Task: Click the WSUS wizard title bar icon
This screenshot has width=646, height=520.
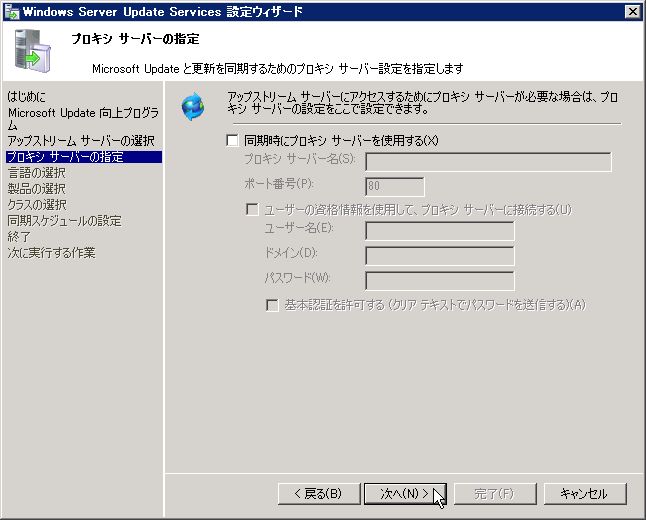Action: tap(11, 12)
